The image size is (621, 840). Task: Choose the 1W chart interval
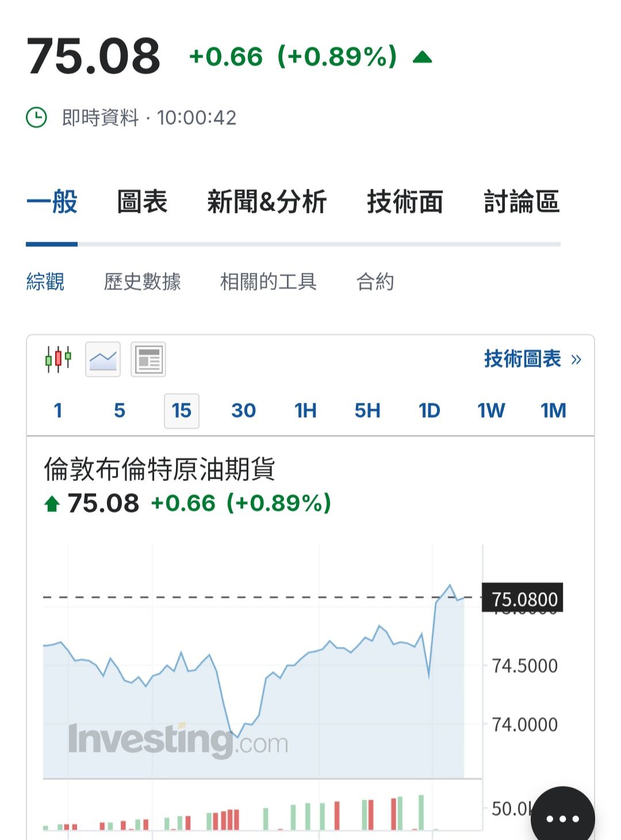pyautogui.click(x=491, y=411)
